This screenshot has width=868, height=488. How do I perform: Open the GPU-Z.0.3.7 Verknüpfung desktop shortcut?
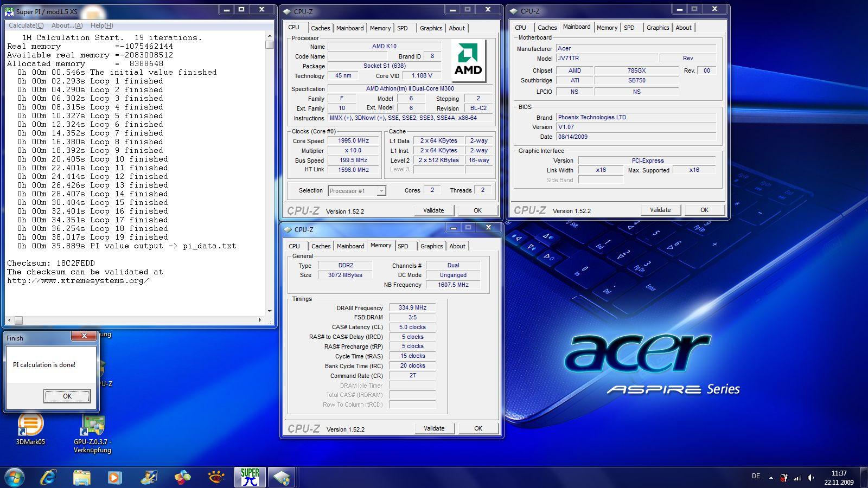coord(92,434)
